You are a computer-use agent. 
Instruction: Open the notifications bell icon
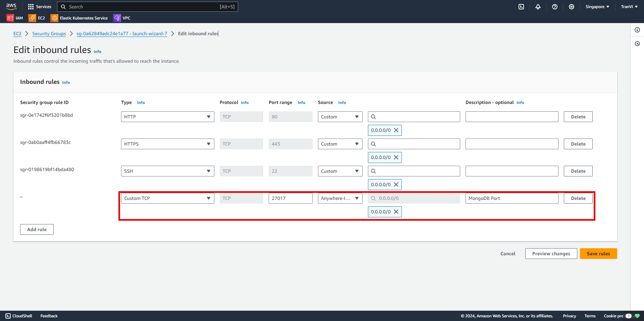(x=538, y=7)
